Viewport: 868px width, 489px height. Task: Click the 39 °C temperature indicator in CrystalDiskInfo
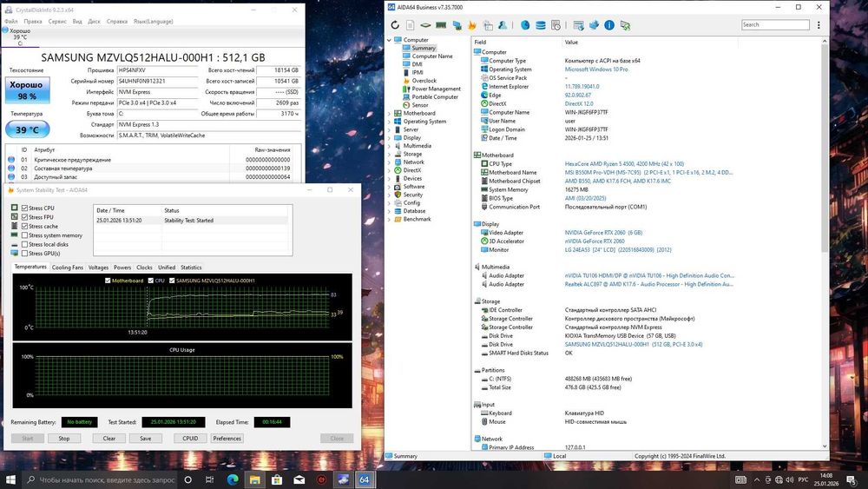pos(28,129)
